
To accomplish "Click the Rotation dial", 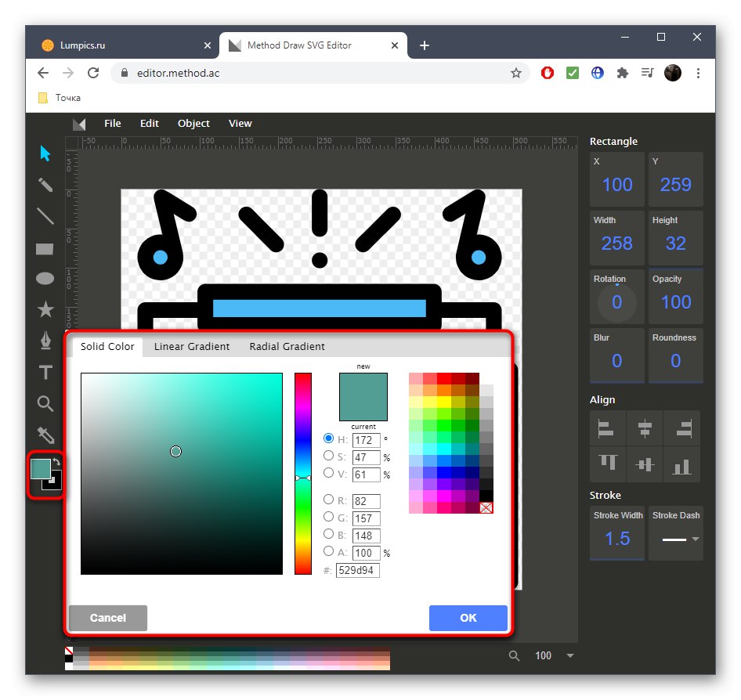I will [616, 302].
